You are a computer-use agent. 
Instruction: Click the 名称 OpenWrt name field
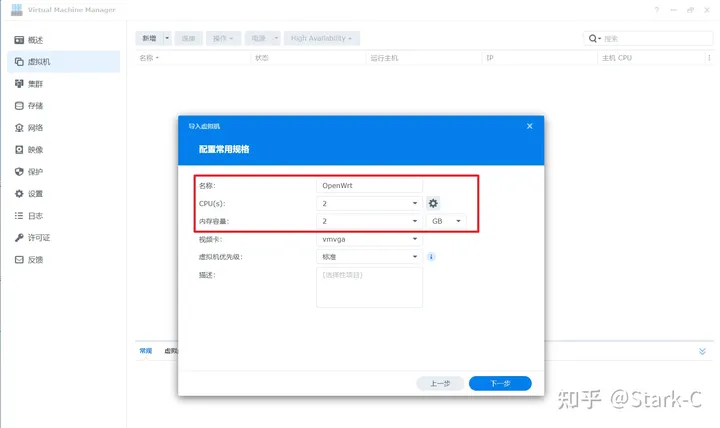point(369,186)
